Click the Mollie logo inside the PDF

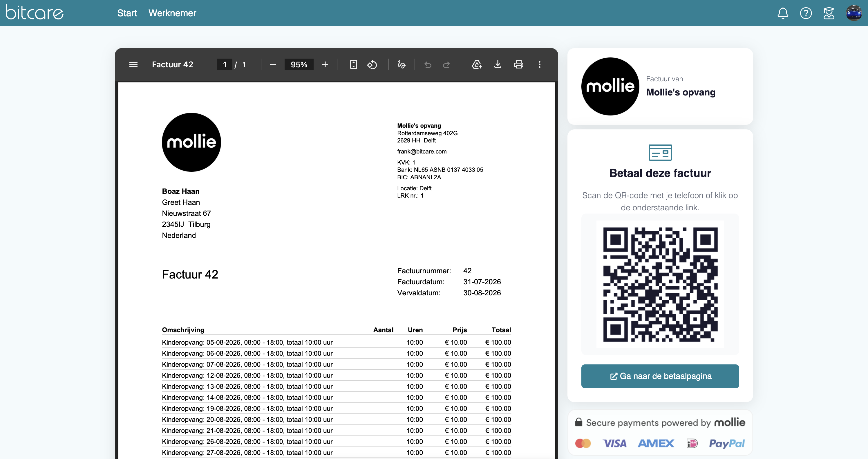[x=191, y=142]
